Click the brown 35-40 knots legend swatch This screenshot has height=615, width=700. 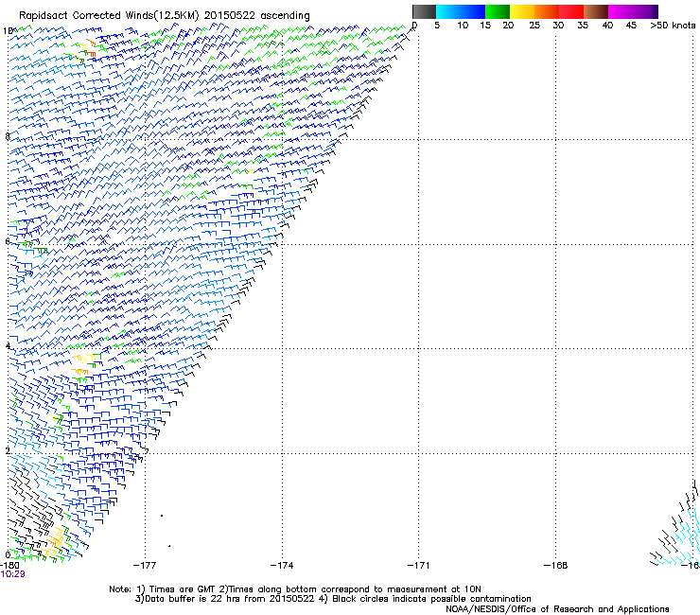(x=596, y=11)
